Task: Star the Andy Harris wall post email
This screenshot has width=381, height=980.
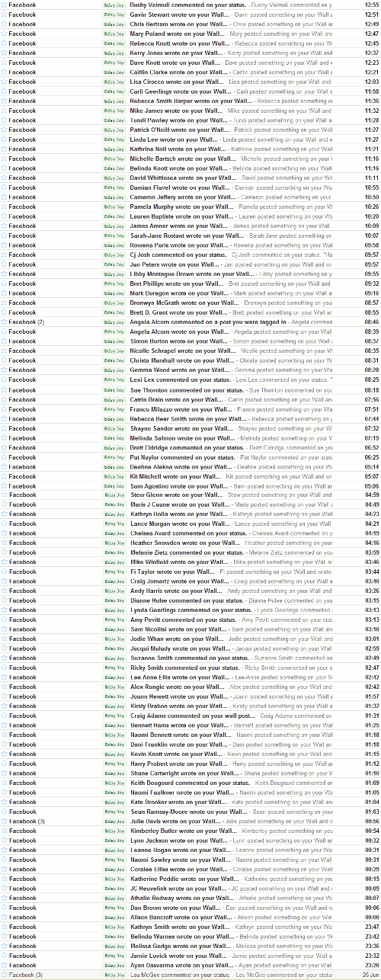Action: click(5, 591)
